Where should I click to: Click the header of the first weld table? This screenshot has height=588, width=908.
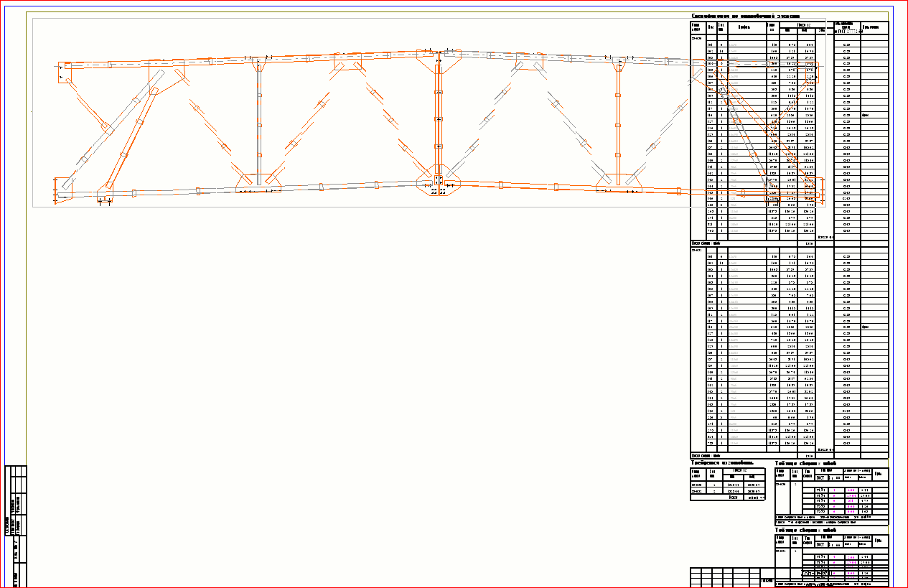[x=807, y=464]
